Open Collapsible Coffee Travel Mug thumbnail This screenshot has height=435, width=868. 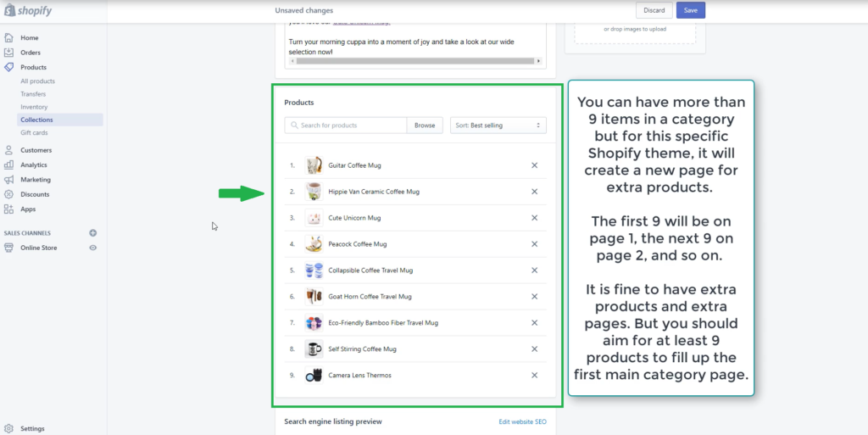coord(314,270)
